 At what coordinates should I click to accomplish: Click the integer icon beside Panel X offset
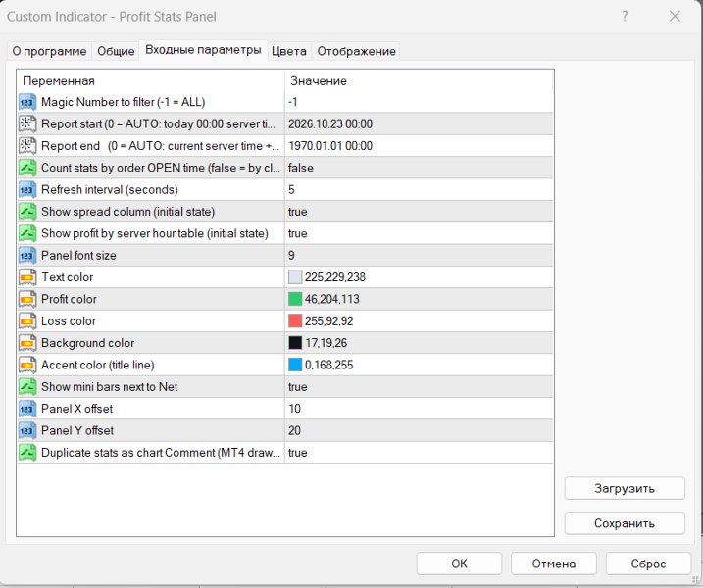tap(26, 409)
